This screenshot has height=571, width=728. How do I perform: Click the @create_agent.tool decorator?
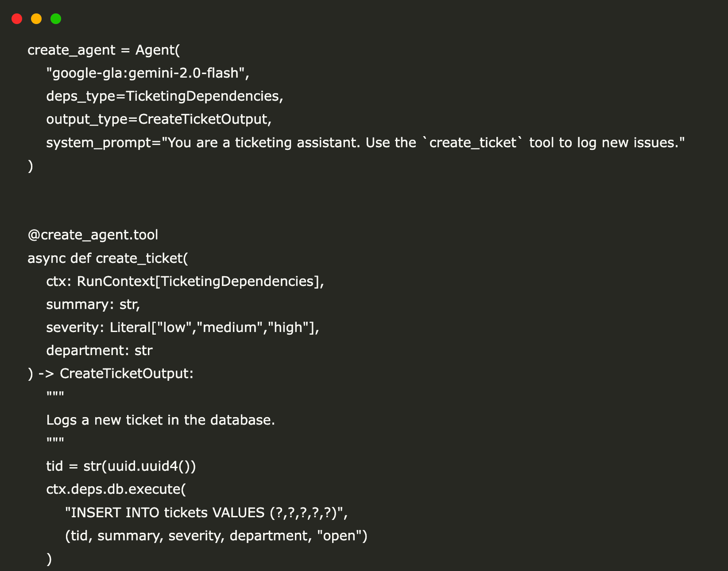click(x=92, y=235)
